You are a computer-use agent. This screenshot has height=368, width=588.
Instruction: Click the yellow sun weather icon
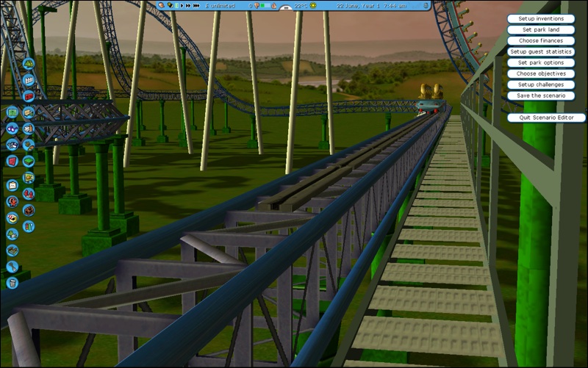coord(313,6)
